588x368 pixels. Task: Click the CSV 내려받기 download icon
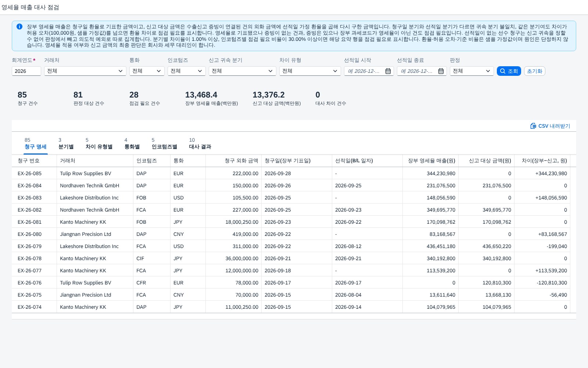coord(533,126)
